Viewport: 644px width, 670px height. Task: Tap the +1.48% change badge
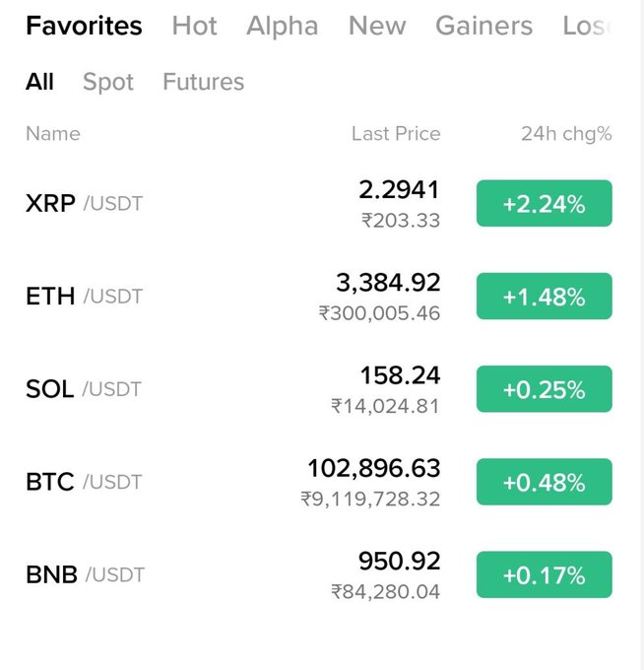[544, 297]
